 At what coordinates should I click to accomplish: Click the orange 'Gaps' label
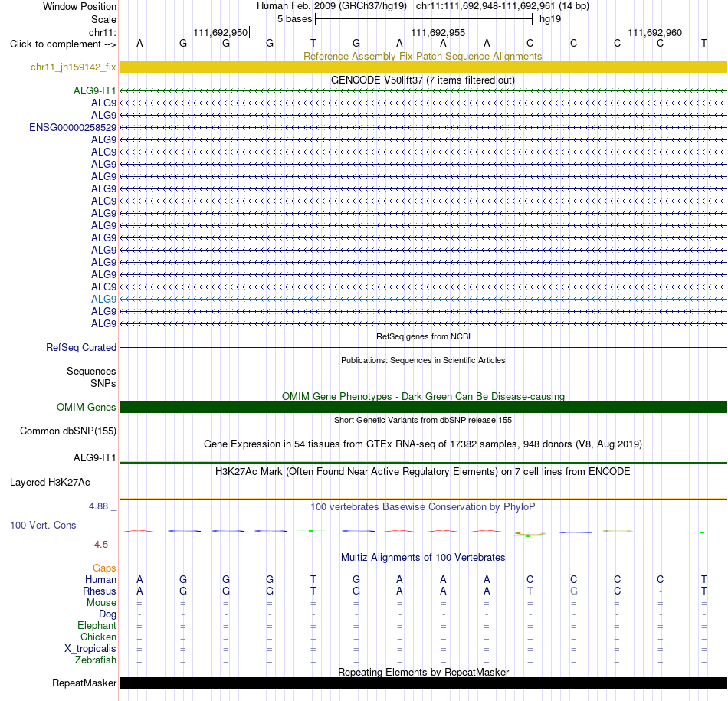click(x=104, y=568)
